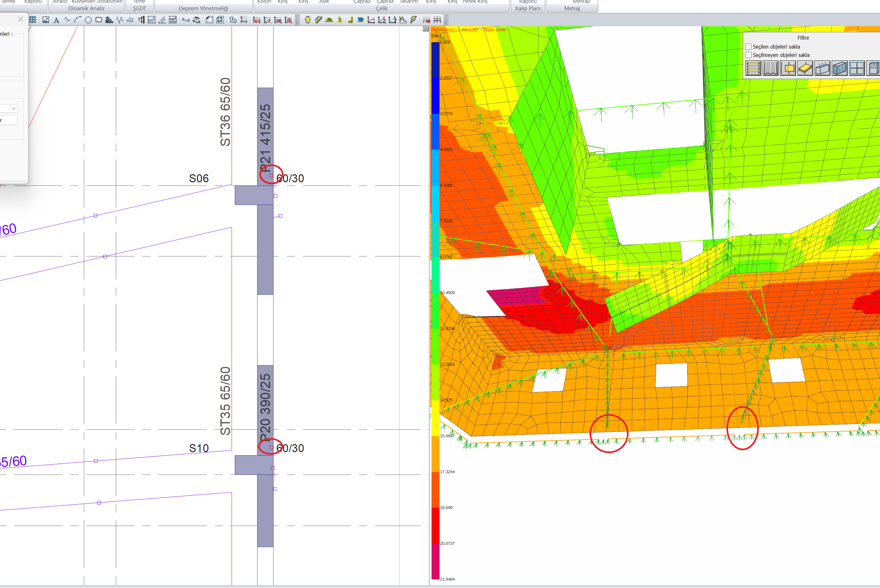This screenshot has height=588, width=880.
Task: Click the red-green graph curve icon
Action: (403, 20)
